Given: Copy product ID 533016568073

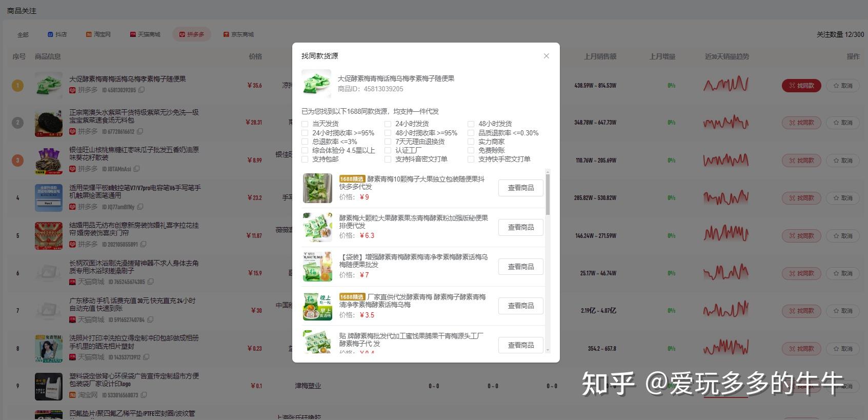Looking at the screenshot, I should click(x=144, y=395).
